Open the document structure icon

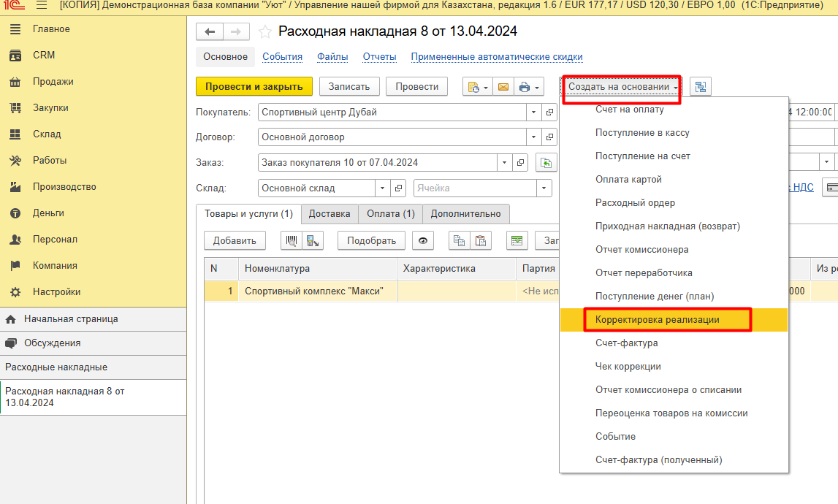[701, 87]
